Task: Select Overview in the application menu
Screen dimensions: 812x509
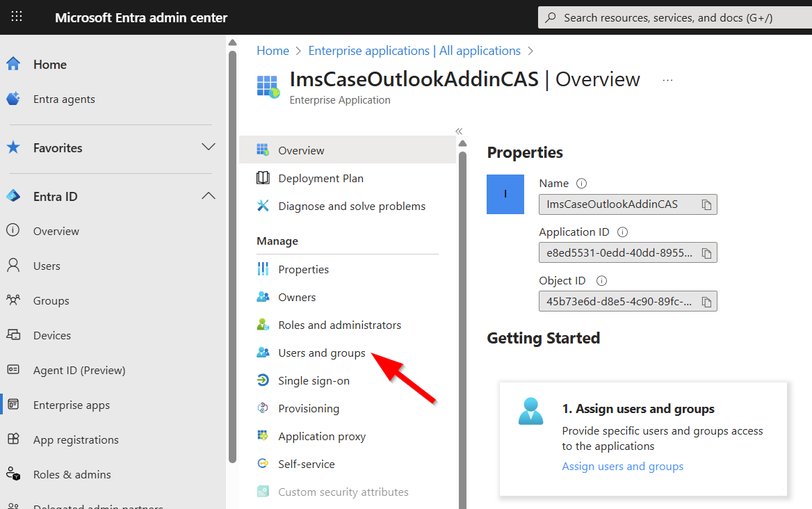Action: [348, 150]
